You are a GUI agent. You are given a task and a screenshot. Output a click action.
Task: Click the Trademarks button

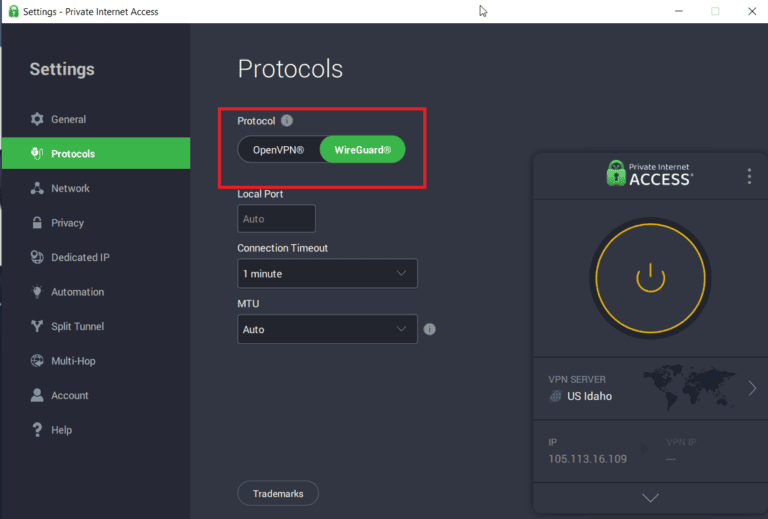278,493
